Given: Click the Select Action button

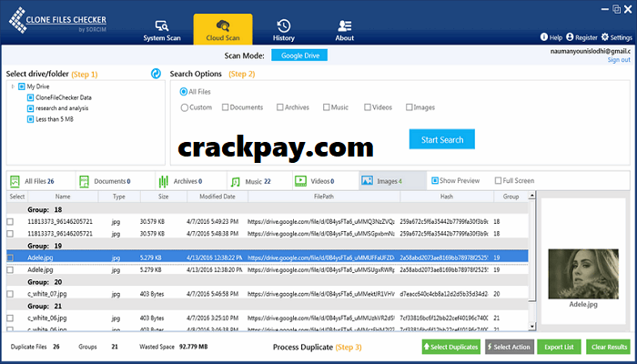Looking at the screenshot, I should click(x=509, y=347).
